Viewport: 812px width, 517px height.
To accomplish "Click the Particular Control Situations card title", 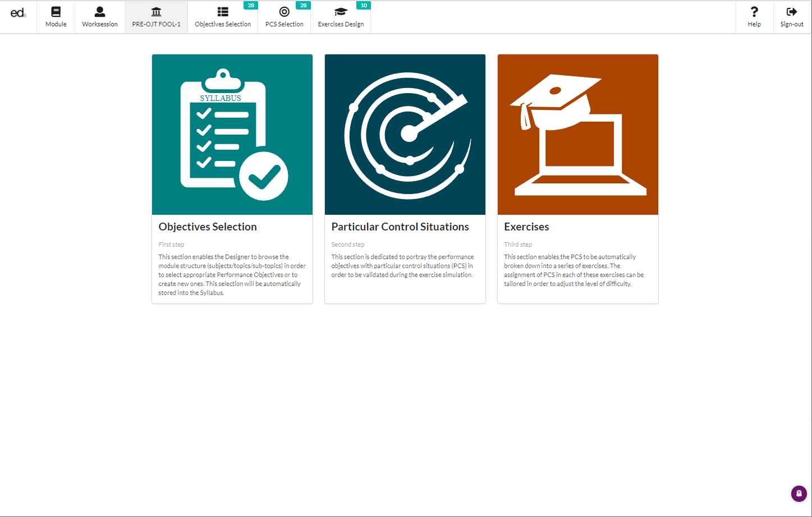I will [x=400, y=227].
